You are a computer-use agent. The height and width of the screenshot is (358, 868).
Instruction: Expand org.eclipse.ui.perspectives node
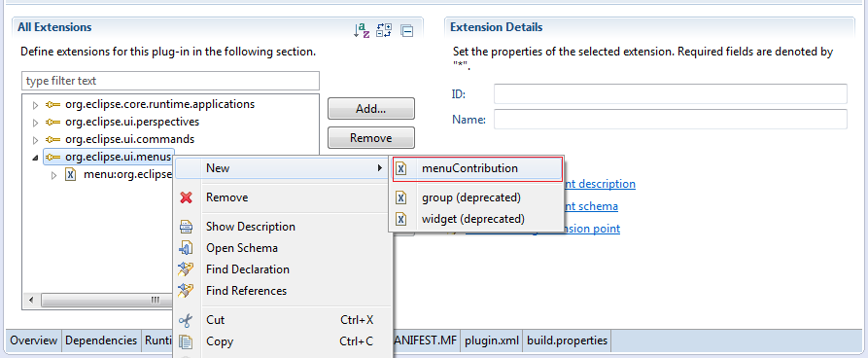pos(35,123)
